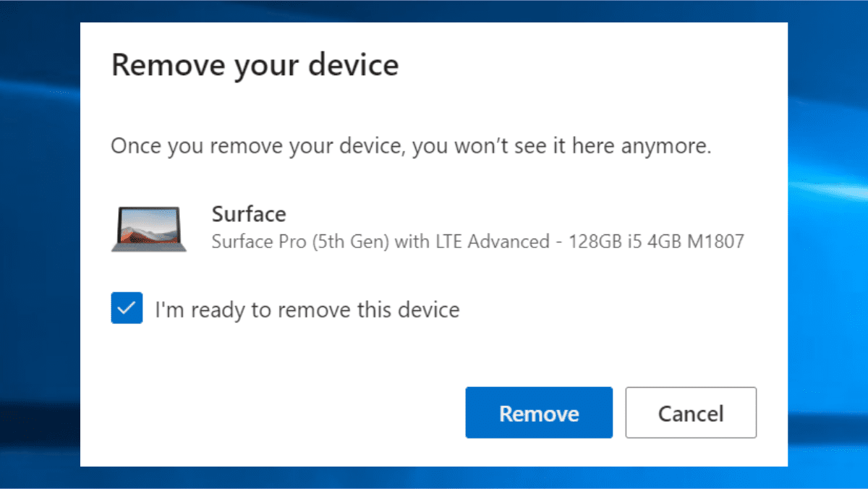Click the "I'm ready to remove this device" label
This screenshot has width=868, height=489.
[307, 310]
